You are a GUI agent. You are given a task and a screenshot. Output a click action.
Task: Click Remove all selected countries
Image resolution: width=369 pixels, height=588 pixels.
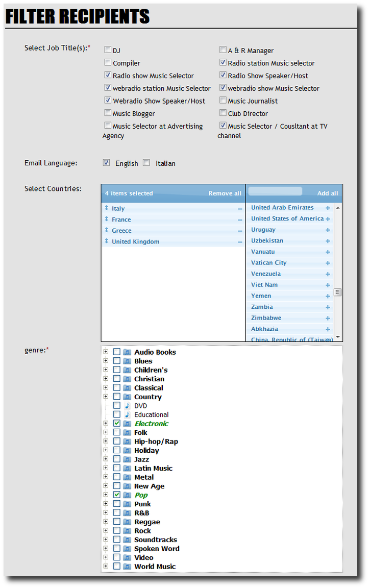point(225,193)
